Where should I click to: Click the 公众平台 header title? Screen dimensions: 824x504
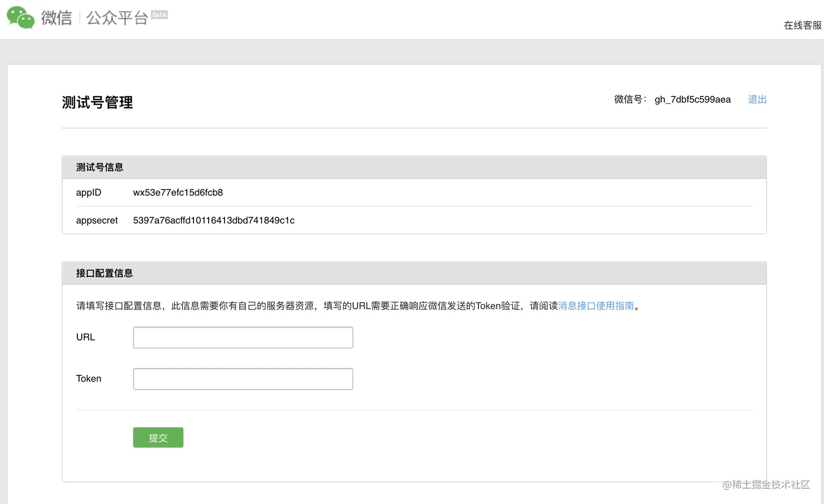tap(117, 18)
